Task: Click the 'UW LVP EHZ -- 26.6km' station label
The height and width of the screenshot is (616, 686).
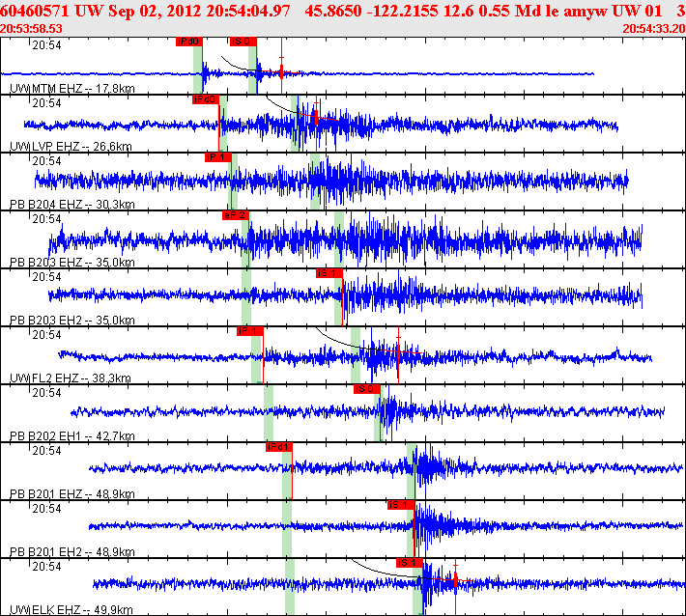Action: [x=71, y=147]
